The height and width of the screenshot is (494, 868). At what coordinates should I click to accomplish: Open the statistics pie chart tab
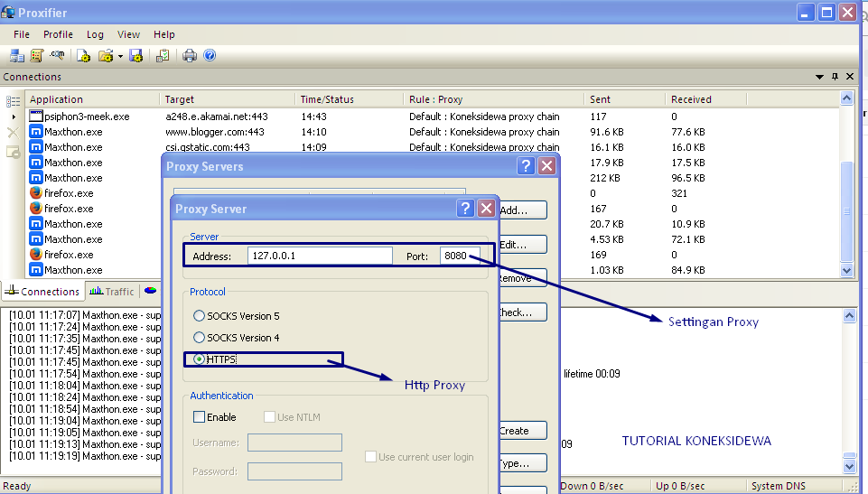[150, 291]
